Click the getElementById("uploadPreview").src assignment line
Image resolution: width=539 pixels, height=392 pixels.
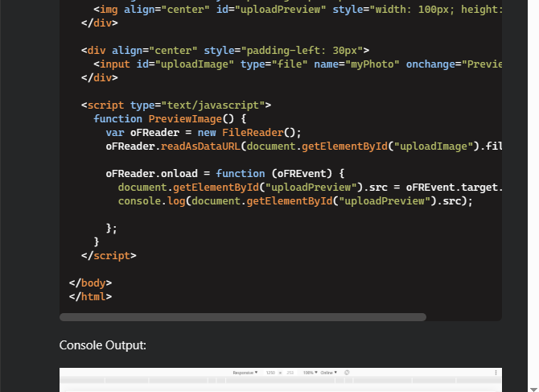point(310,188)
